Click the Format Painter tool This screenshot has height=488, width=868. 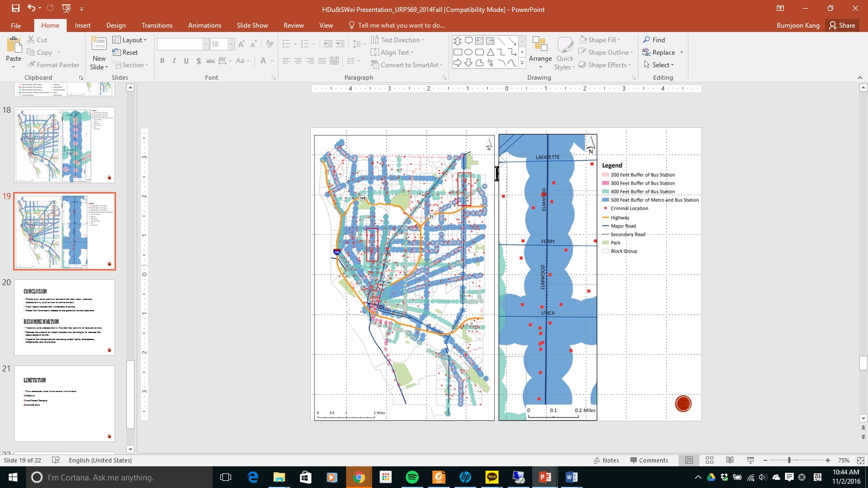coord(53,65)
